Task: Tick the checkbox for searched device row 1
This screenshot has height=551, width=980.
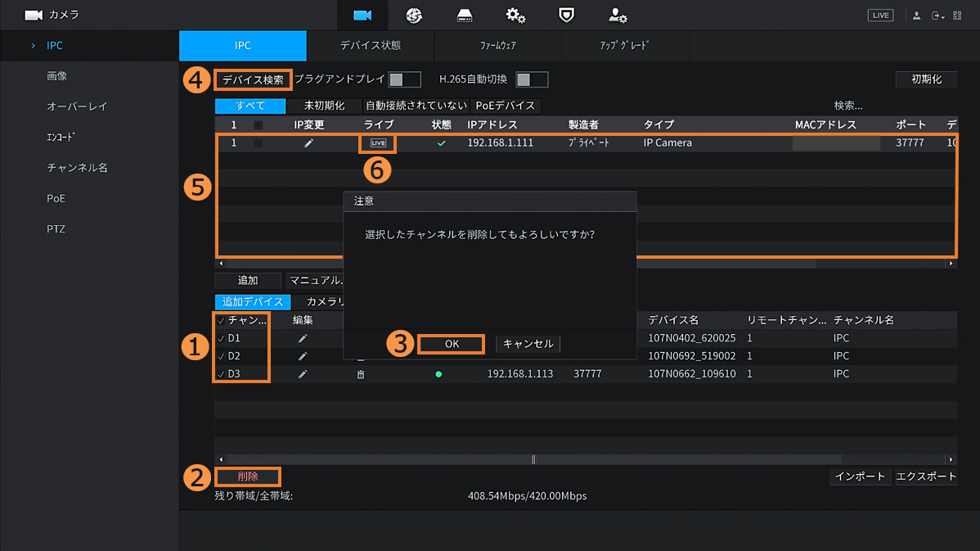Action: 258,143
